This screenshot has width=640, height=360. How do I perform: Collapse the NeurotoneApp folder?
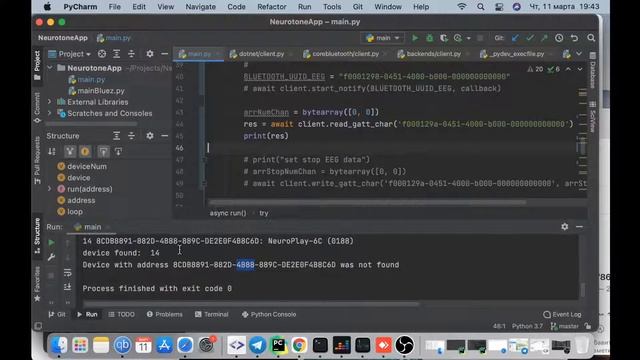coord(50,68)
